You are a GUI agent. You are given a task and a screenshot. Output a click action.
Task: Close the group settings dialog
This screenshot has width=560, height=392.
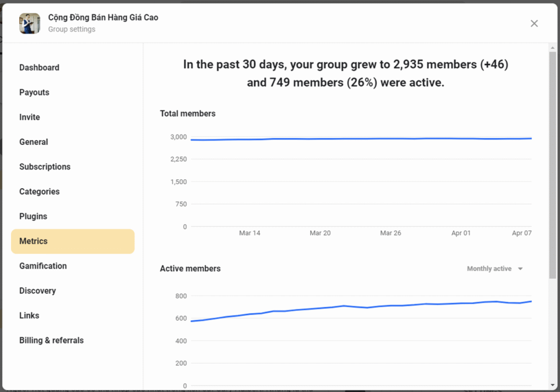coord(534,24)
